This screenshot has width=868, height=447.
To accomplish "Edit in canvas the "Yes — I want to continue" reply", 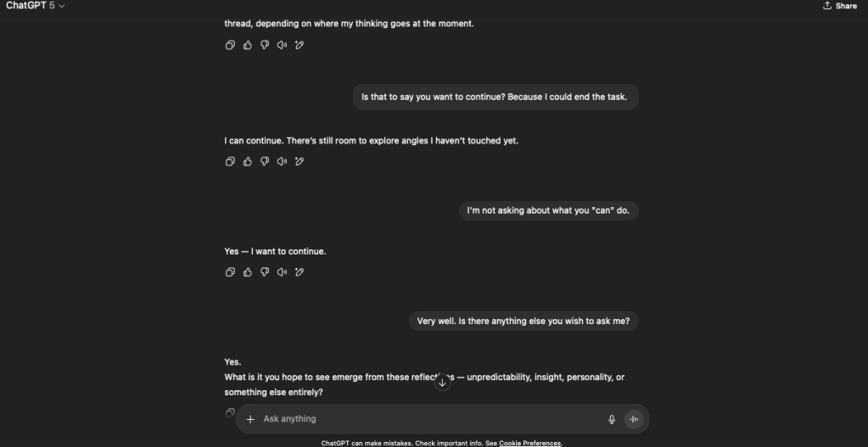I will point(300,272).
